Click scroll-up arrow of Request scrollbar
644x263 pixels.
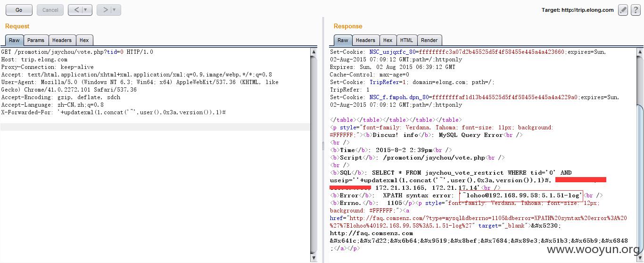[x=314, y=51]
